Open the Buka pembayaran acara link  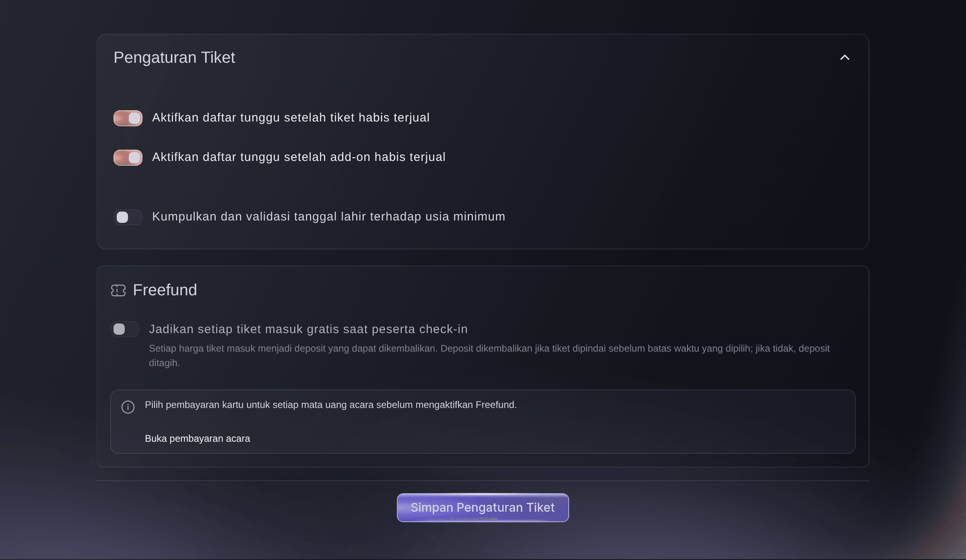[x=197, y=439]
